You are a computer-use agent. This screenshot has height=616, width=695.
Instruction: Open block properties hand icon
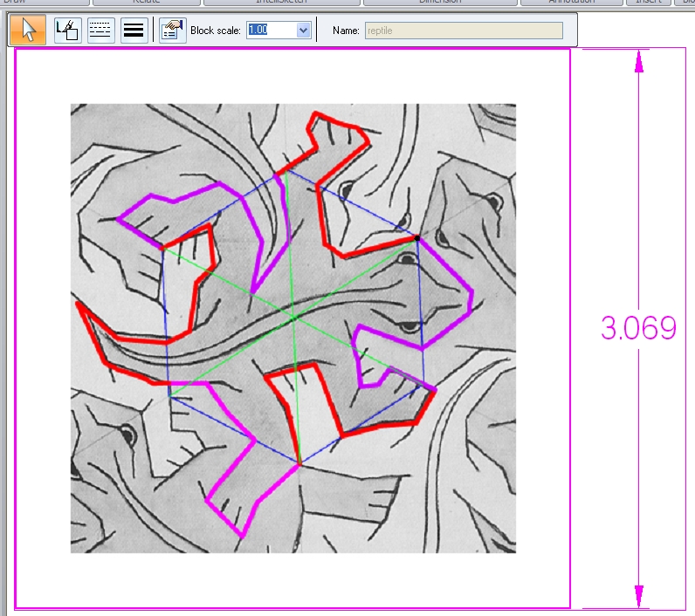(x=172, y=31)
